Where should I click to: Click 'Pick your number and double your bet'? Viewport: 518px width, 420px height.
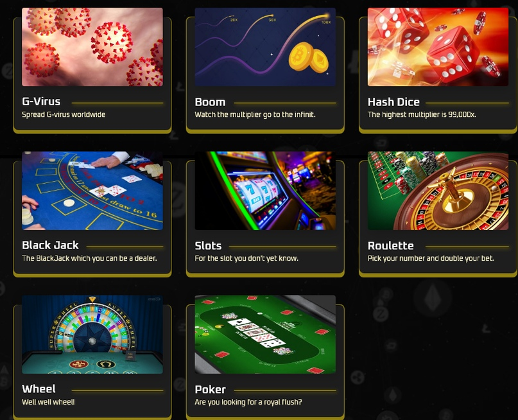pyautogui.click(x=431, y=258)
